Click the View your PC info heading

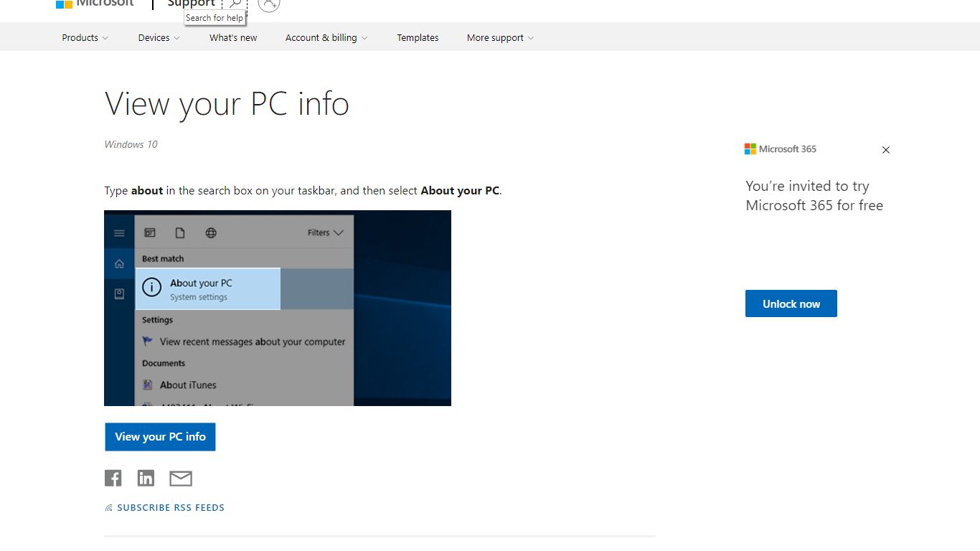point(227,103)
